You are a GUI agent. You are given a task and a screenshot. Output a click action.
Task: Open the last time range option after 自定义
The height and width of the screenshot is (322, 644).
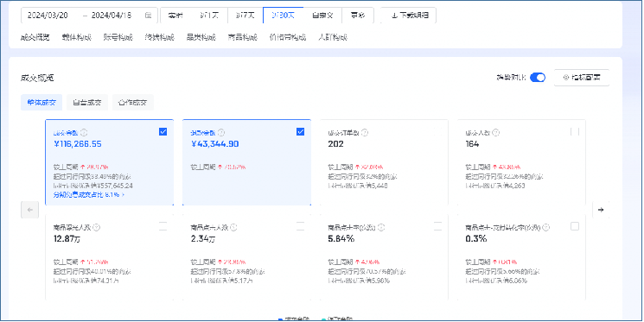click(x=357, y=16)
